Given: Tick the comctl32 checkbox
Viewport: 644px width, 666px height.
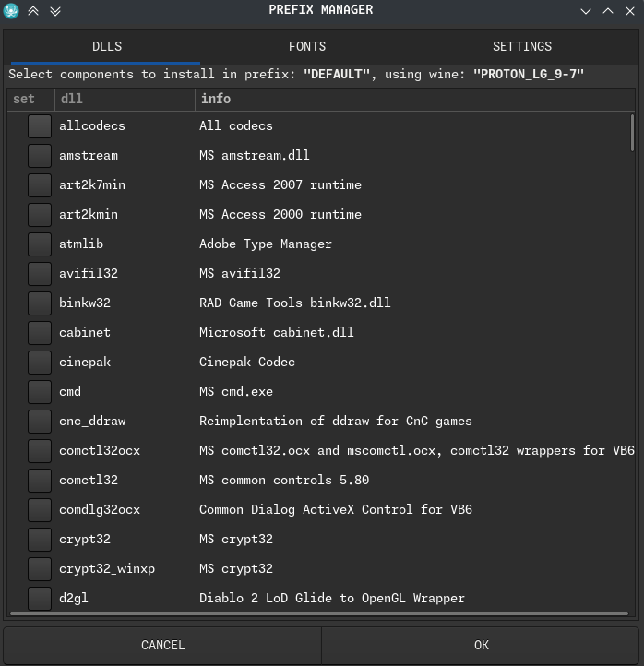Looking at the screenshot, I should pyautogui.click(x=40, y=481).
